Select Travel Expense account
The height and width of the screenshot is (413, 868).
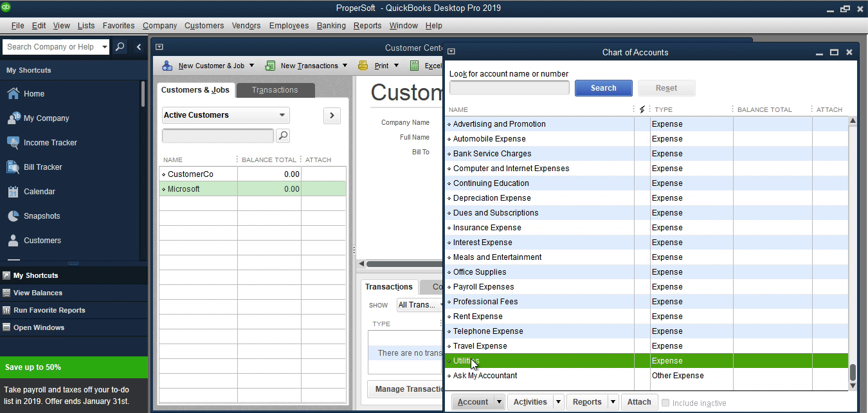[x=646, y=346]
